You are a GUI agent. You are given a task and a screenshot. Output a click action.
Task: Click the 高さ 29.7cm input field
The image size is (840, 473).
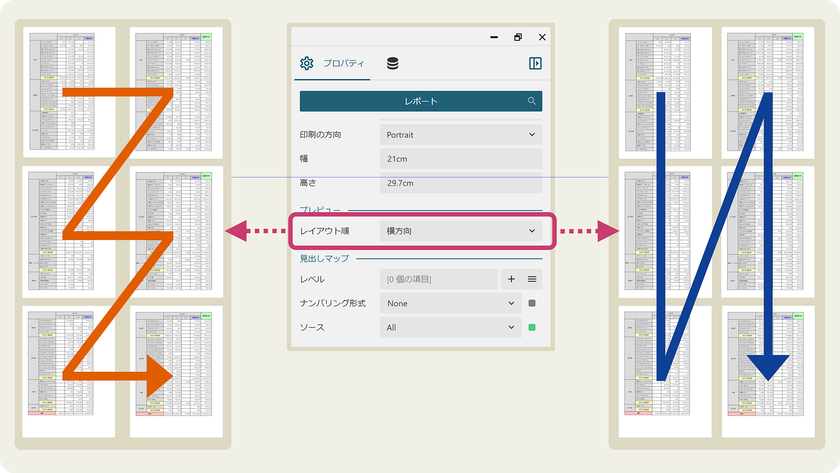click(x=461, y=183)
